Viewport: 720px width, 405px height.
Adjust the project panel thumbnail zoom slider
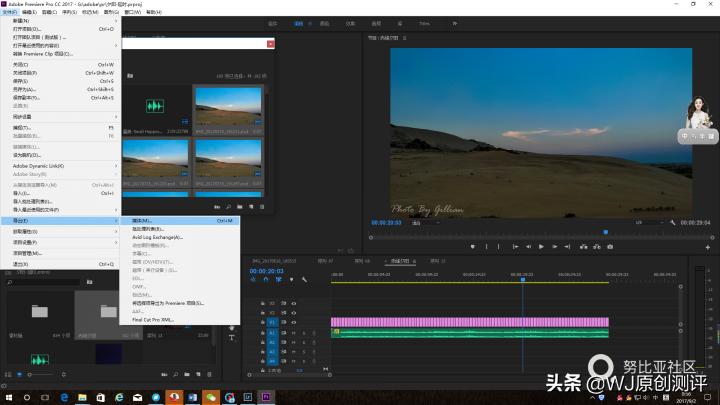point(32,373)
